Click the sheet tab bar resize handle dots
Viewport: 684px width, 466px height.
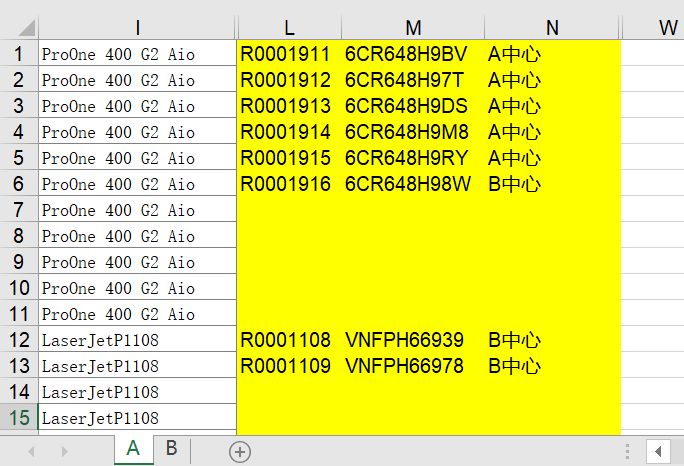point(627,451)
